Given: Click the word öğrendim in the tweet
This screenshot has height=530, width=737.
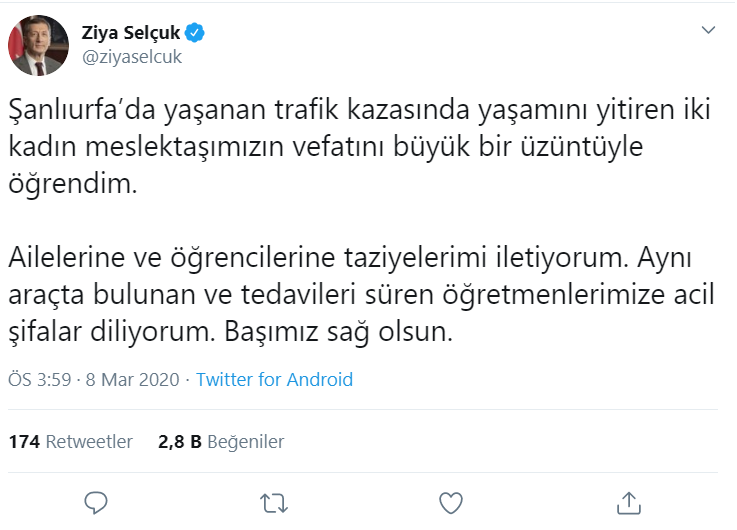Looking at the screenshot, I should (72, 185).
